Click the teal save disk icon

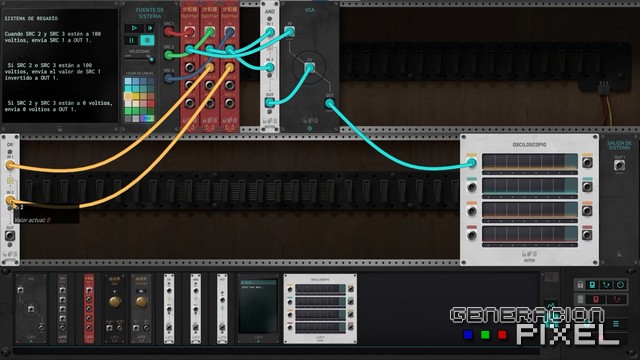coord(593,284)
